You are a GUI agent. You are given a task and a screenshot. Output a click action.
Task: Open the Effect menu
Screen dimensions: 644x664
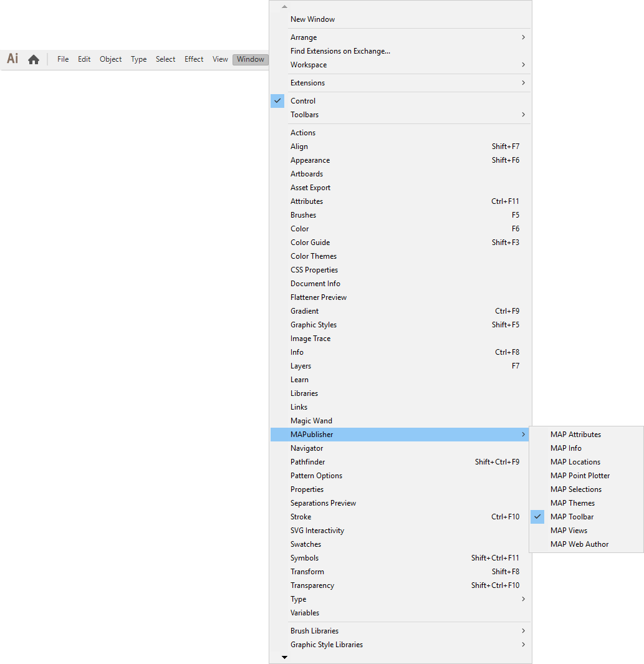click(x=194, y=59)
